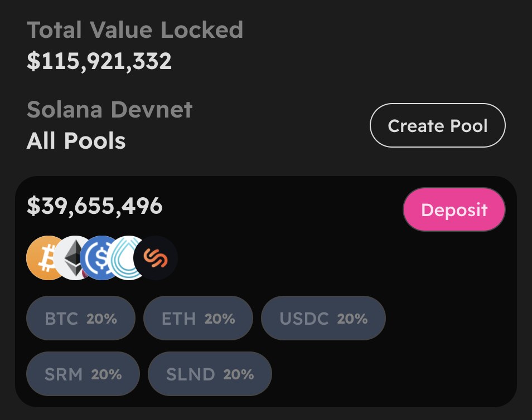This screenshot has width=532, height=420.
Task: Expand the pool showing $39,655,496
Action: click(x=96, y=207)
